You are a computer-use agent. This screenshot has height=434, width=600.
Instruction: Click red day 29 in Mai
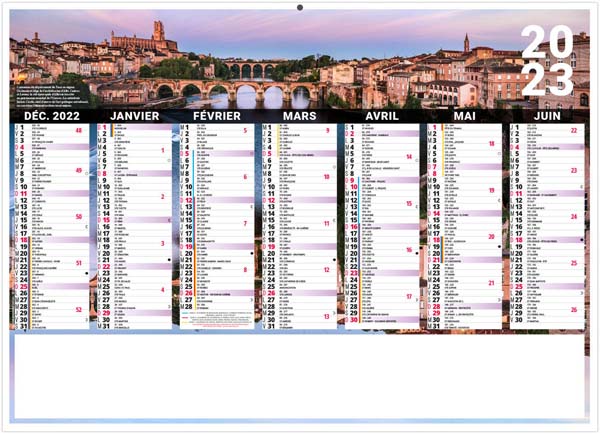coord(436,313)
